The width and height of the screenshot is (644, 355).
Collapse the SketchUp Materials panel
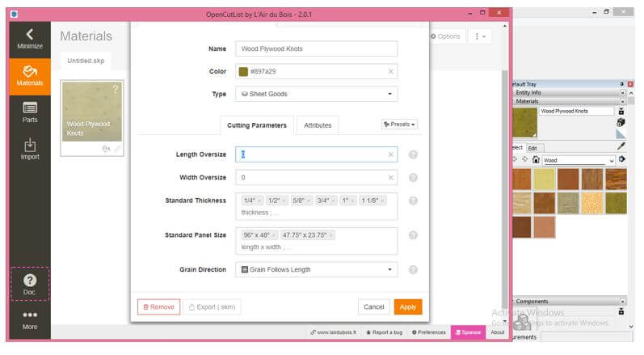(623, 102)
